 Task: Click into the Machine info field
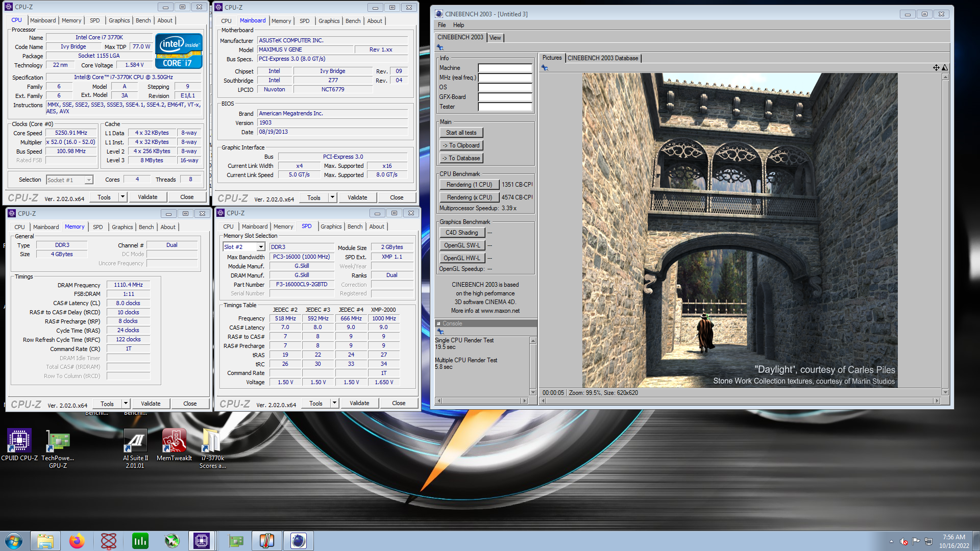pyautogui.click(x=505, y=68)
